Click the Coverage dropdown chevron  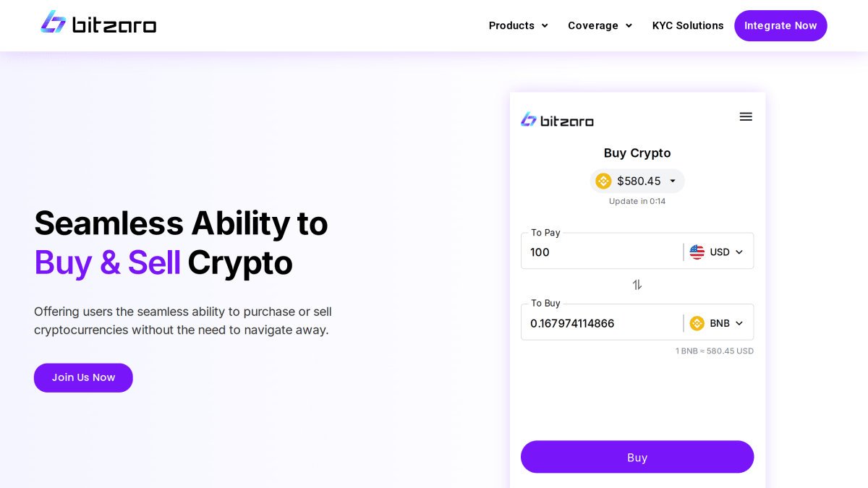point(629,26)
